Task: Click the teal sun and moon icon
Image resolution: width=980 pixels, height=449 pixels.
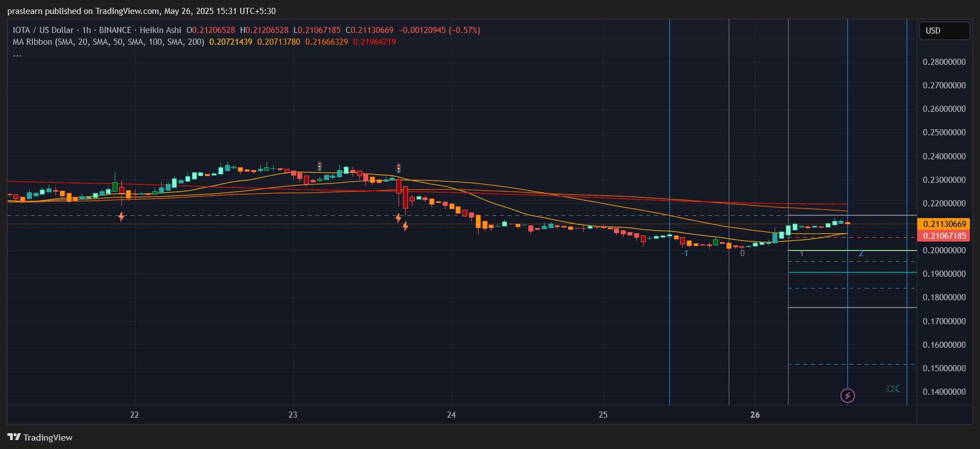Action: 893,389
